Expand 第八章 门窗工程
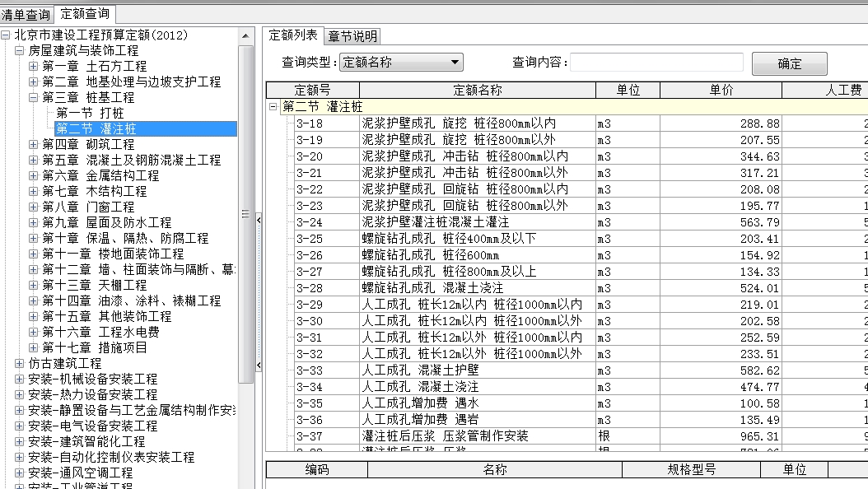Screen dimensions: 868x489 (33, 207)
